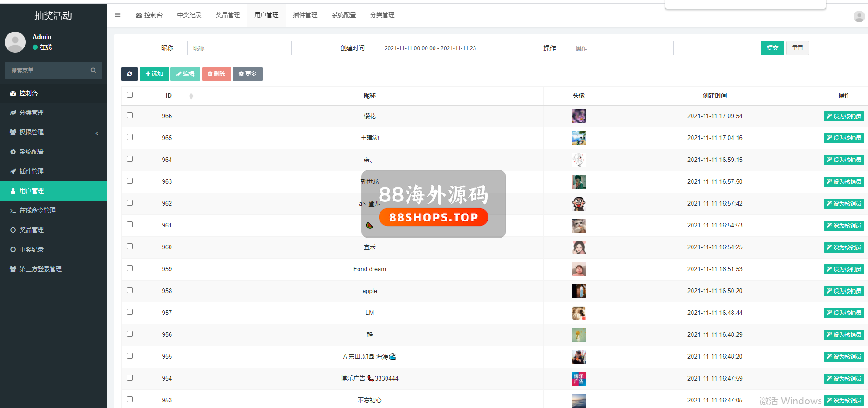Click the 更多 gear button
The height and width of the screenshot is (408, 868).
[247, 74]
